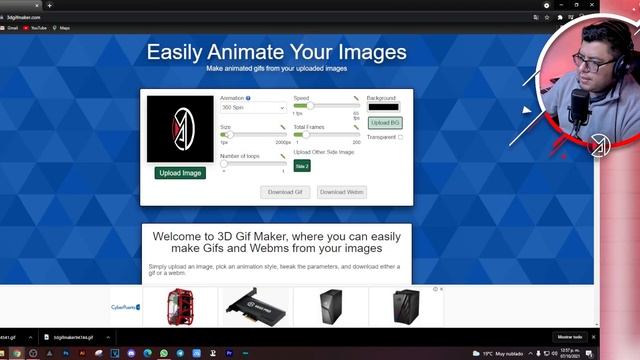The width and height of the screenshot is (640, 360).
Task: Edit Total Frames with its pencil icon
Action: click(356, 127)
